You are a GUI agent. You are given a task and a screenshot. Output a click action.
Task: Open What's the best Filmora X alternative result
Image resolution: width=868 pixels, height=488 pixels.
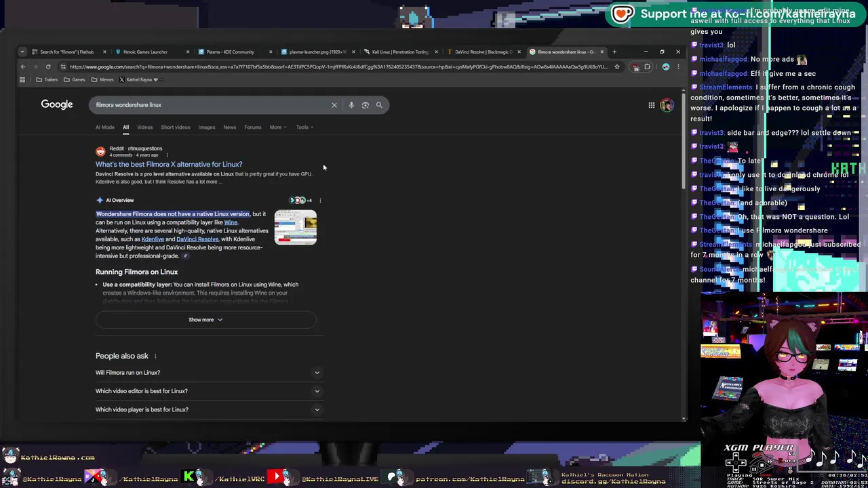(169, 164)
